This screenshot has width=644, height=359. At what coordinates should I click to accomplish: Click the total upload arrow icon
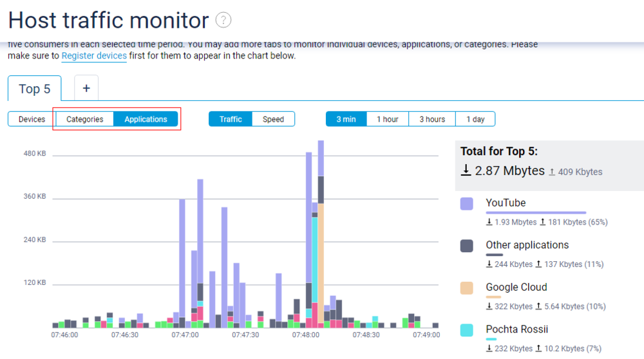coord(551,172)
